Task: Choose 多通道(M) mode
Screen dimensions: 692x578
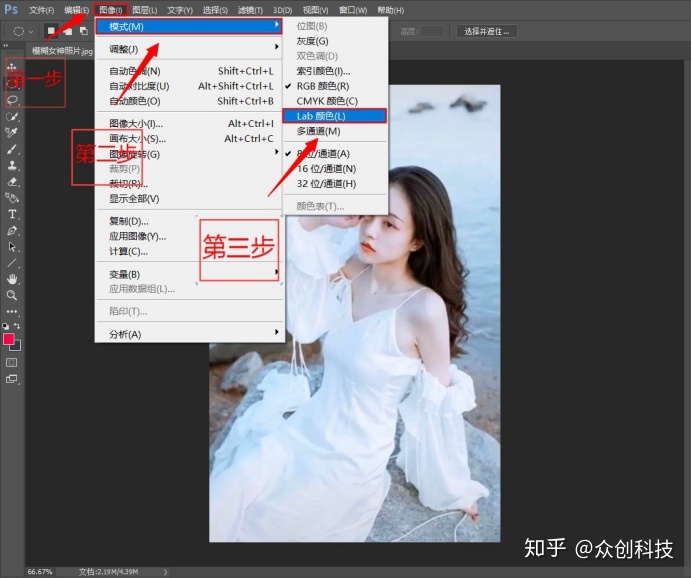Action: pos(335,131)
